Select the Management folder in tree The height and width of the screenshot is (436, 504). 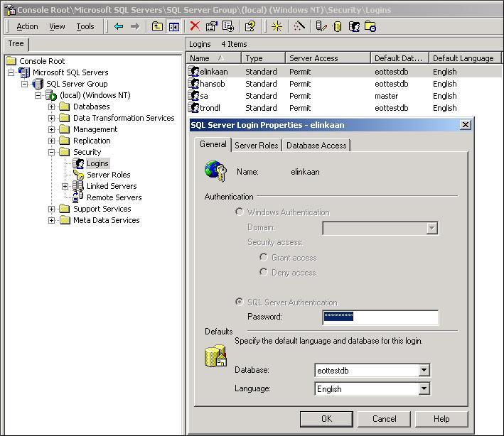[95, 129]
